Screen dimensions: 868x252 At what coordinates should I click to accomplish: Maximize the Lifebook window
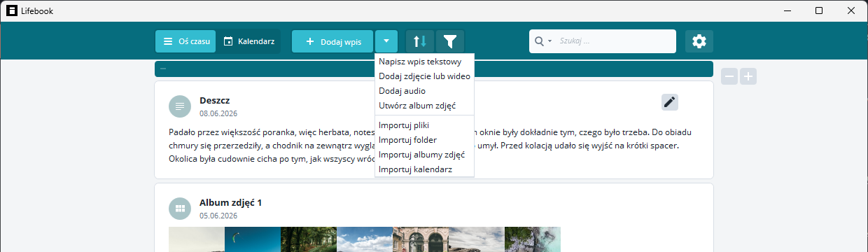click(819, 10)
